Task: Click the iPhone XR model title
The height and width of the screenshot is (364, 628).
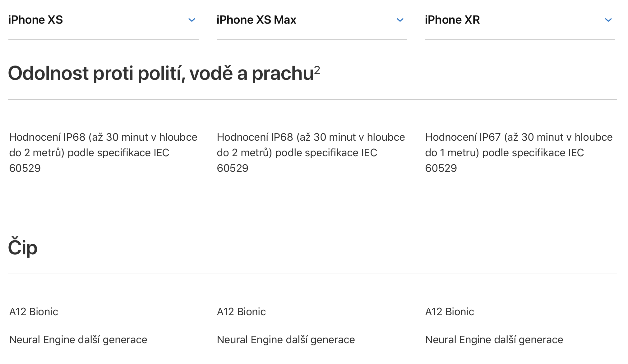Action: (452, 20)
